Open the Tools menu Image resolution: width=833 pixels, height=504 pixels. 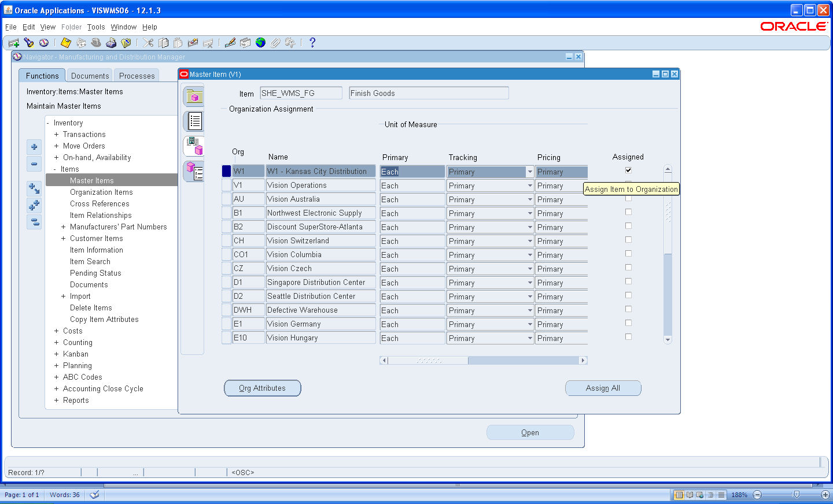pyautogui.click(x=96, y=27)
